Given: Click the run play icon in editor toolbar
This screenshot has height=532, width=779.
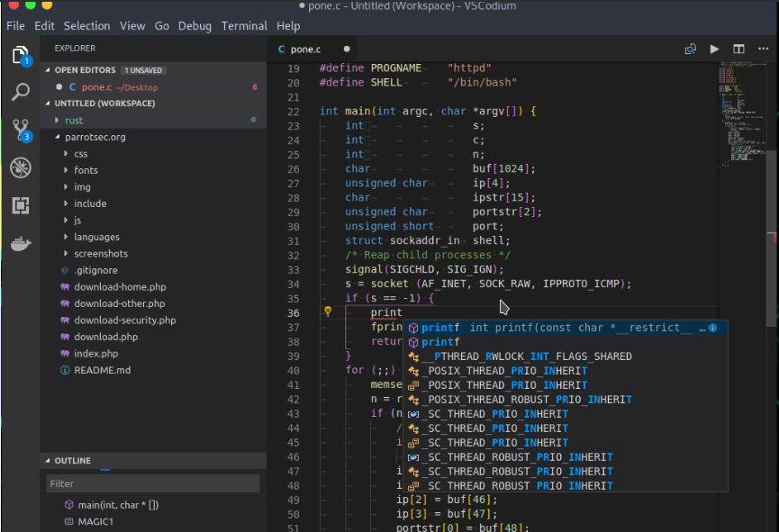Looking at the screenshot, I should coord(714,50).
